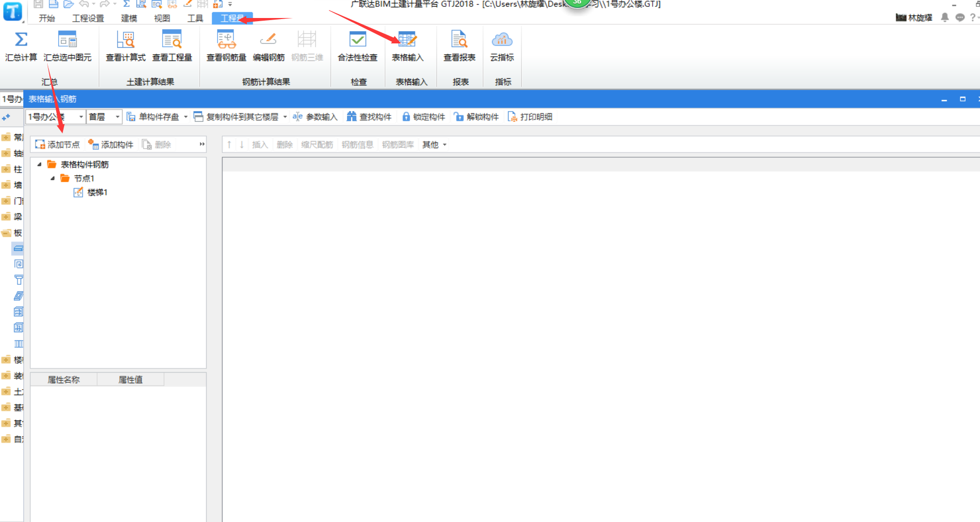Click the 汇总计算 sigma icon
The width and height of the screenshot is (980, 522).
[21, 40]
